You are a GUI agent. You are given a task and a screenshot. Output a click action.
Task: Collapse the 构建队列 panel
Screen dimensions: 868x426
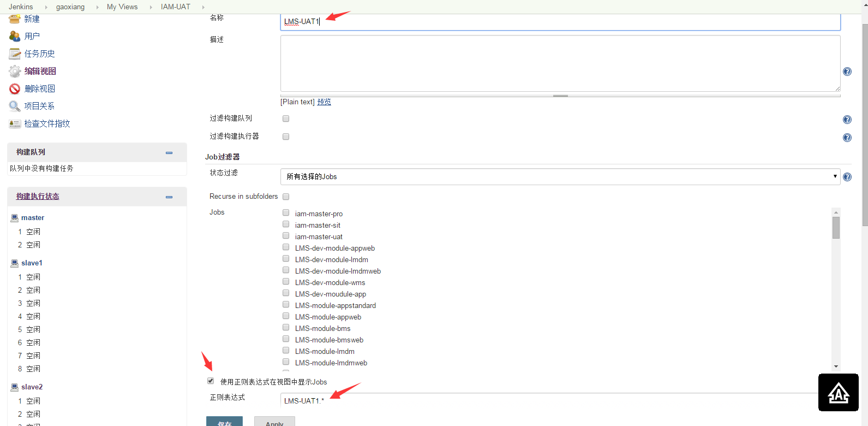[x=169, y=153]
